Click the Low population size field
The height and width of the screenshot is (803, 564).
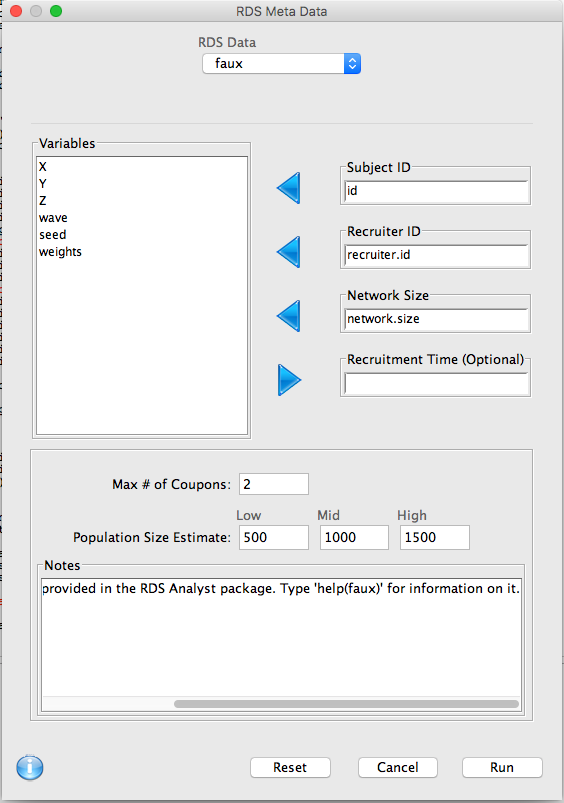(274, 537)
